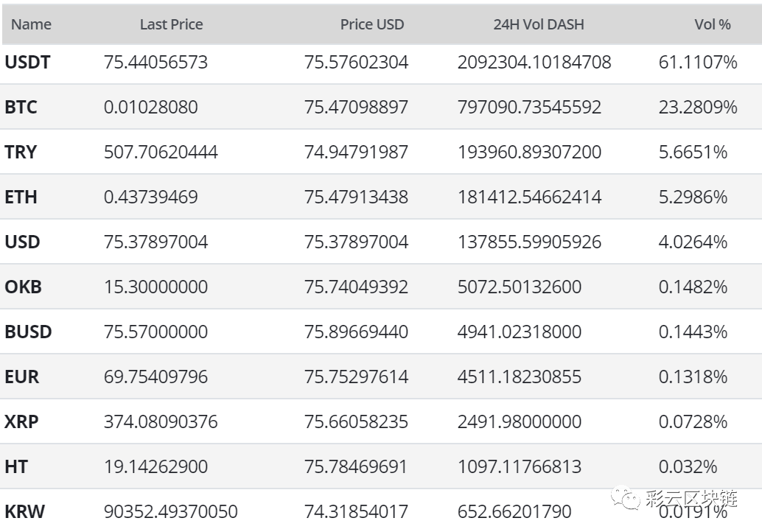Select the KRW market name
762x532 pixels.
[x=25, y=511]
